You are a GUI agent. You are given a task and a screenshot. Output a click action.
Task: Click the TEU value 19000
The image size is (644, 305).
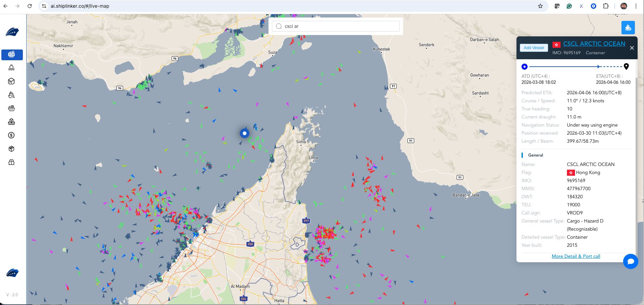click(x=573, y=205)
